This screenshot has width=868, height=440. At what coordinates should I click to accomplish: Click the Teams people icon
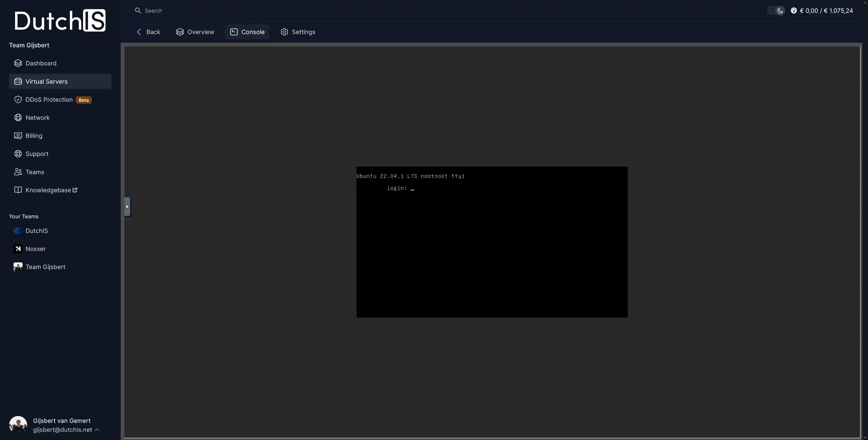[18, 172]
